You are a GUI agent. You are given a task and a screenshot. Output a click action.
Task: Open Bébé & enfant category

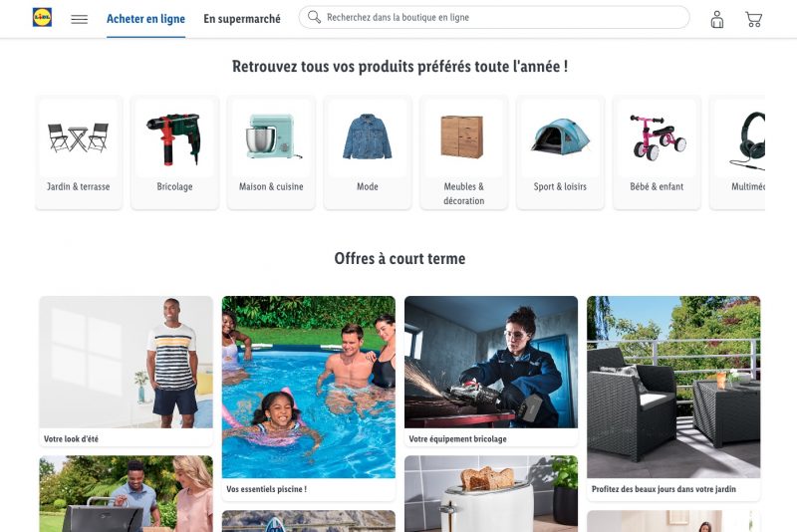[657, 152]
